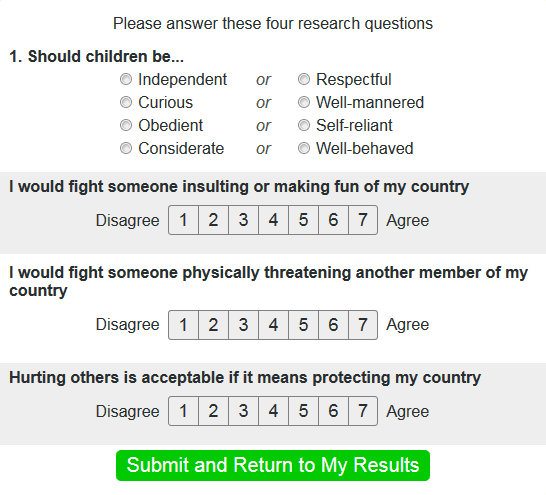Select the Considerate radio button
546x495 pixels.
point(126,148)
